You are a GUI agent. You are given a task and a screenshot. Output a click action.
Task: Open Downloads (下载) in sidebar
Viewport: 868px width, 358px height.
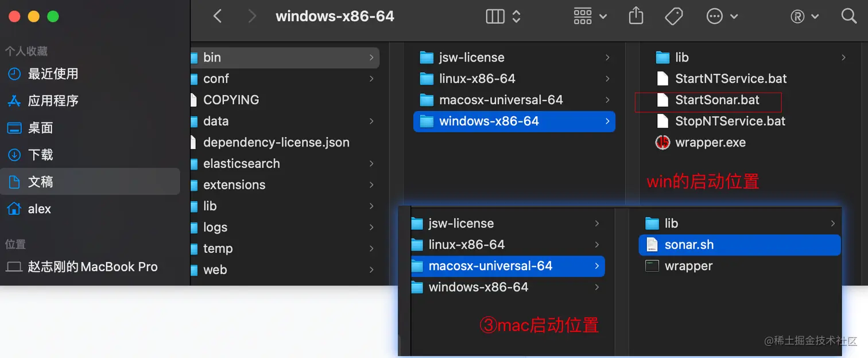tap(90, 155)
